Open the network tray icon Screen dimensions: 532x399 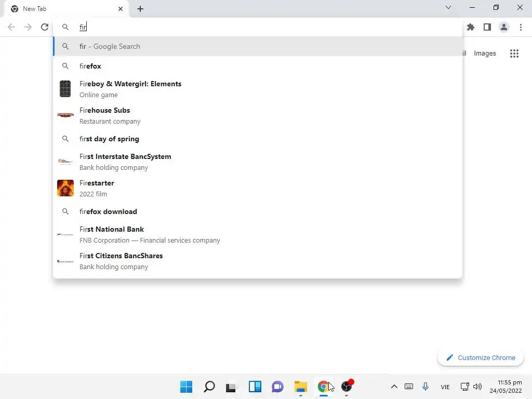coord(464,387)
